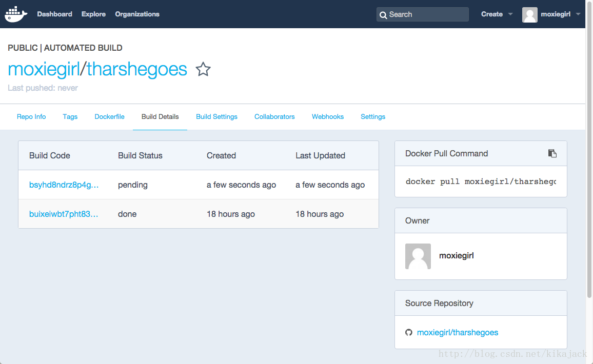The image size is (593, 364).
Task: Expand the Create dropdown arrow
Action: 510,14
